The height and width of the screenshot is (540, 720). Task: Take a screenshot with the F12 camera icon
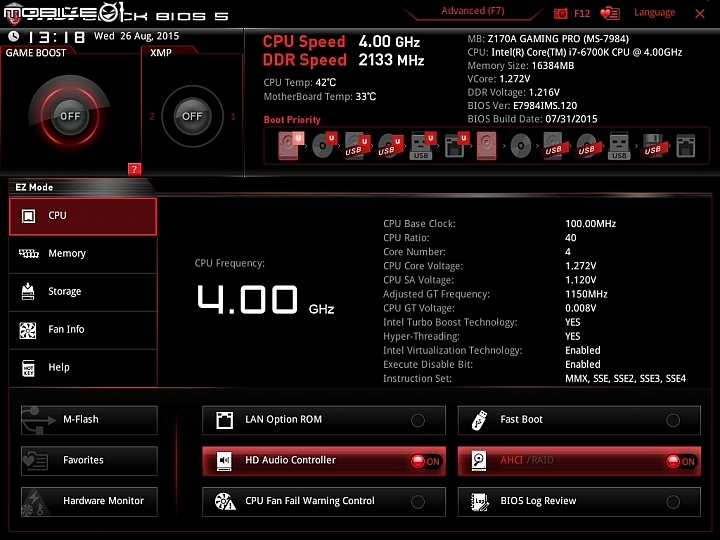click(x=561, y=13)
